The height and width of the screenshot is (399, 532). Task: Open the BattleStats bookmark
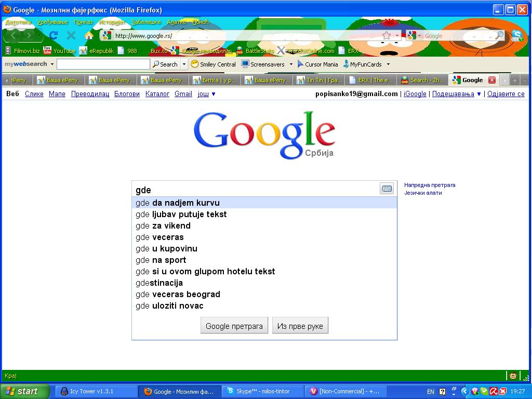point(255,51)
